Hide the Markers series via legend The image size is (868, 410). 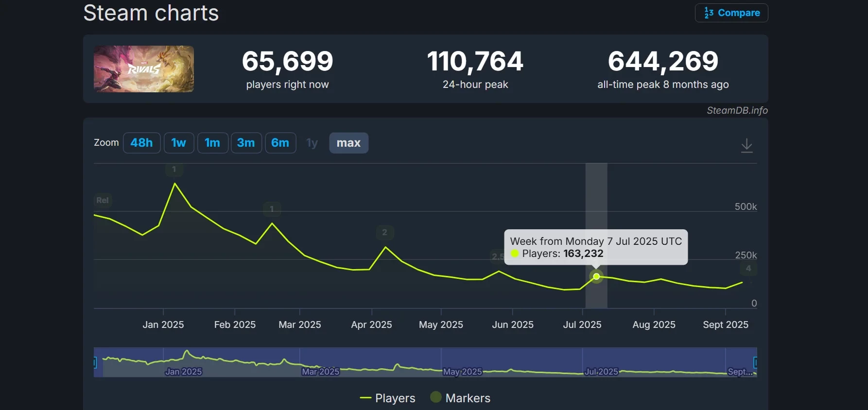click(x=460, y=398)
